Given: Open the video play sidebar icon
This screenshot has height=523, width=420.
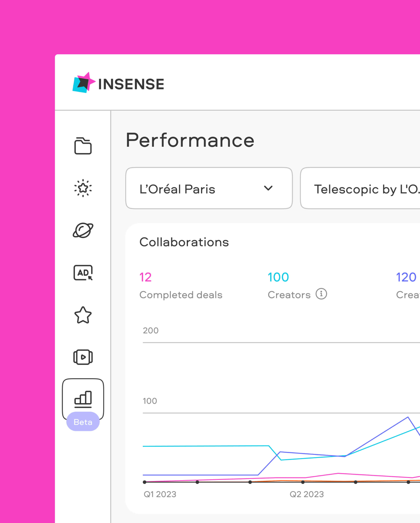Looking at the screenshot, I should (83, 357).
